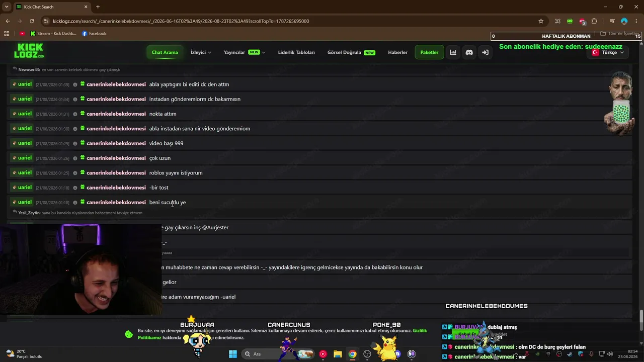The image size is (644, 362).
Task: Open the Discord icon in navbar
Action: (469, 52)
